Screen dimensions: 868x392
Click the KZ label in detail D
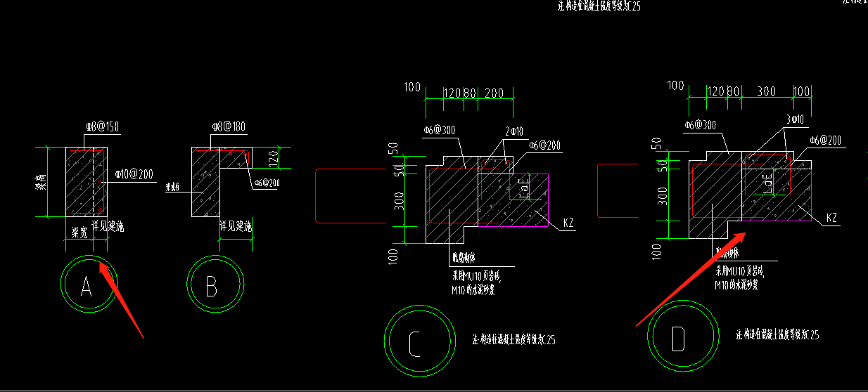pos(831,217)
